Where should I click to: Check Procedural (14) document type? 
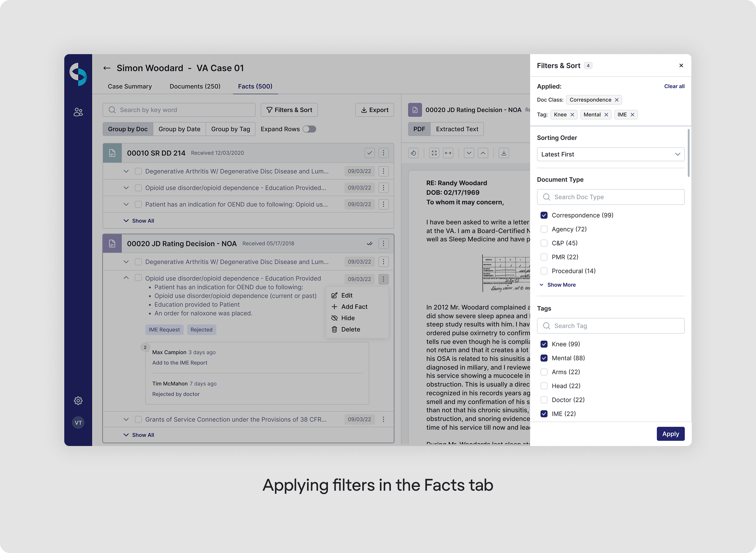click(x=544, y=271)
